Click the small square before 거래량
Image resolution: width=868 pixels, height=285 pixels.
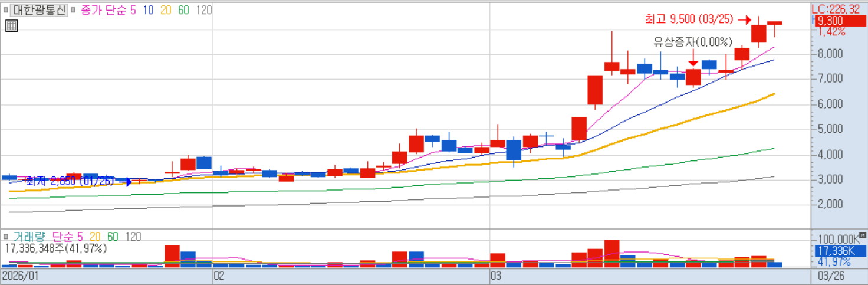point(6,237)
